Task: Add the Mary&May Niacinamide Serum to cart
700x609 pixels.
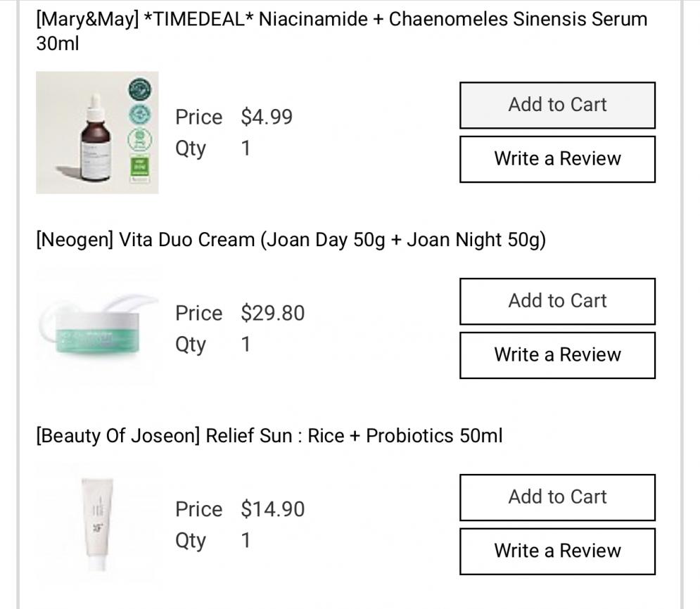Action: tap(557, 105)
